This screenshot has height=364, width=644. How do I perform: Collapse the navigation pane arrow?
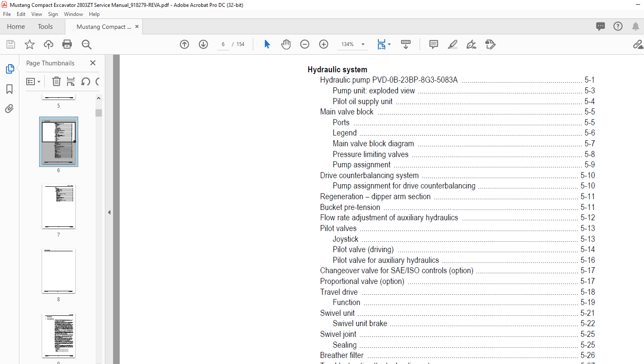109,212
